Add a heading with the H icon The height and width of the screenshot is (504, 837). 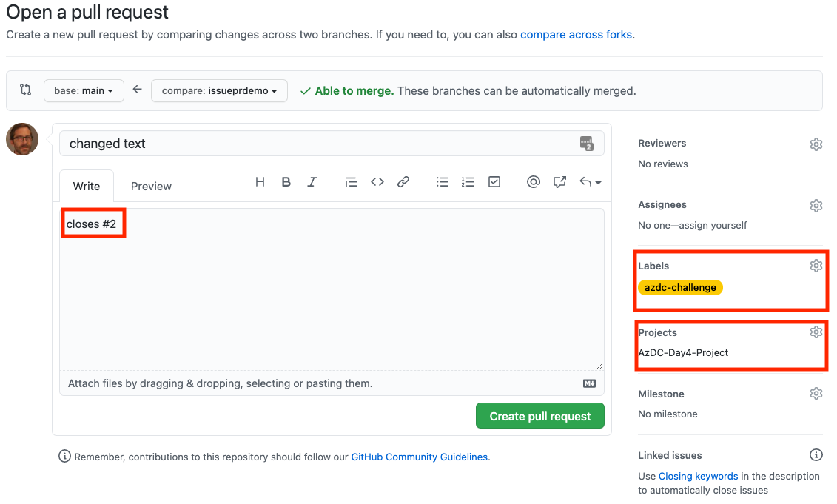(260, 181)
